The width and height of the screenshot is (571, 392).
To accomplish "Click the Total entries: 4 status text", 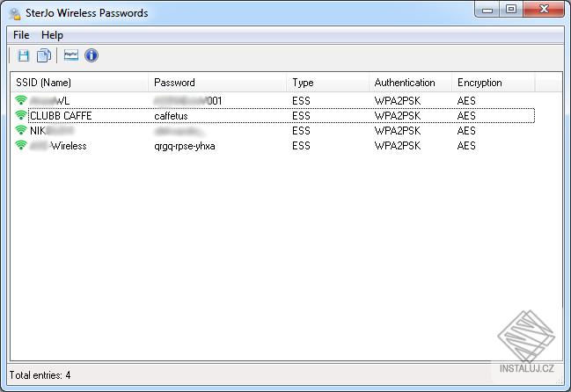I will pos(40,375).
